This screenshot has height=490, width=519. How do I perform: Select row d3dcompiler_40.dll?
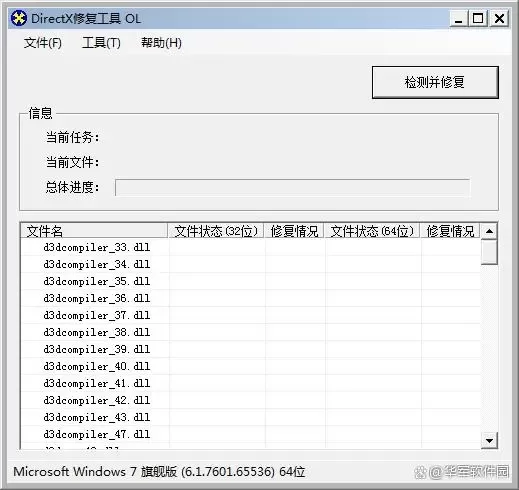(251, 366)
